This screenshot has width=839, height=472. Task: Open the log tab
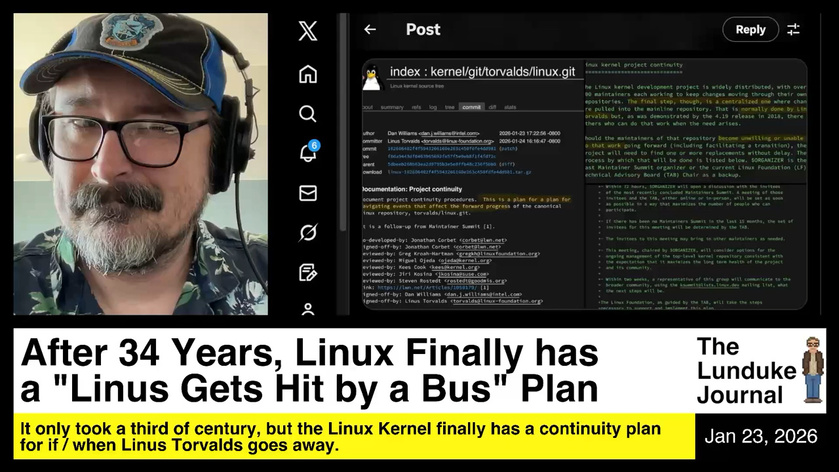point(433,107)
